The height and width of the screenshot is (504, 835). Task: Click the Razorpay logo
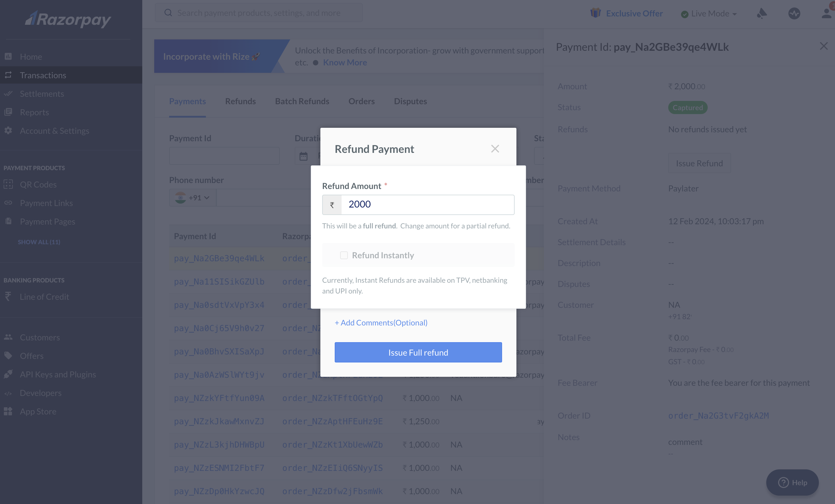tap(68, 19)
